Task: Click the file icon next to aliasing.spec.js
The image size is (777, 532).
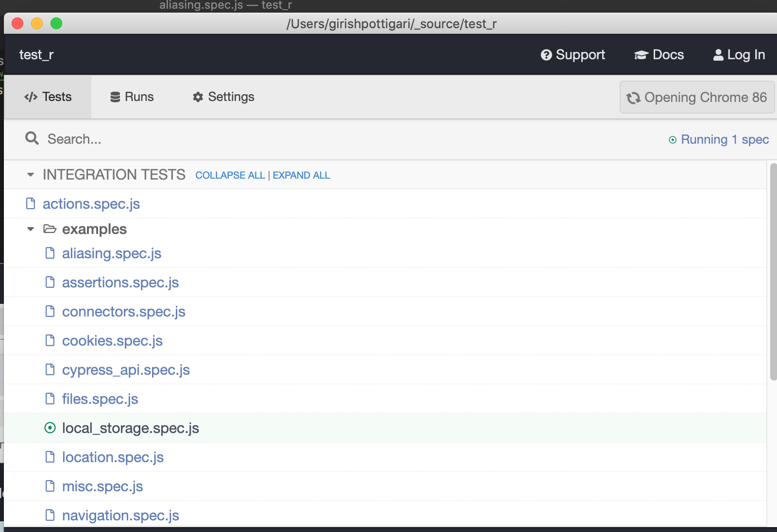Action: click(50, 253)
